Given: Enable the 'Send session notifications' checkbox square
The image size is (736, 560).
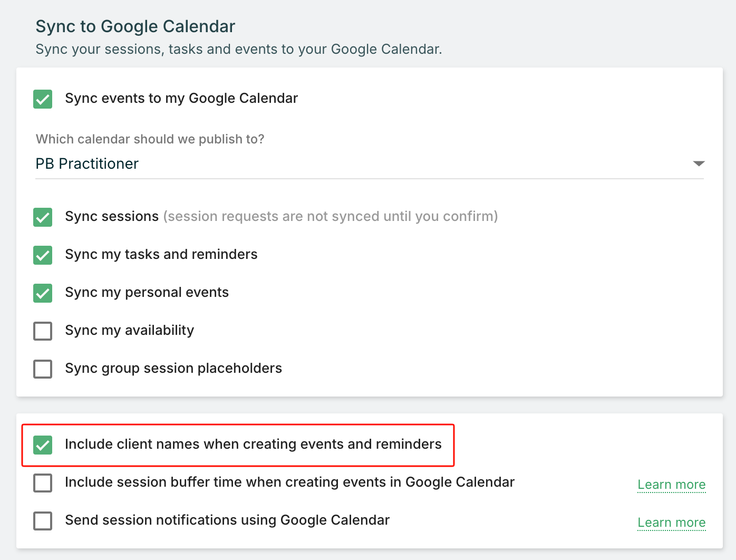Looking at the screenshot, I should tap(43, 521).
